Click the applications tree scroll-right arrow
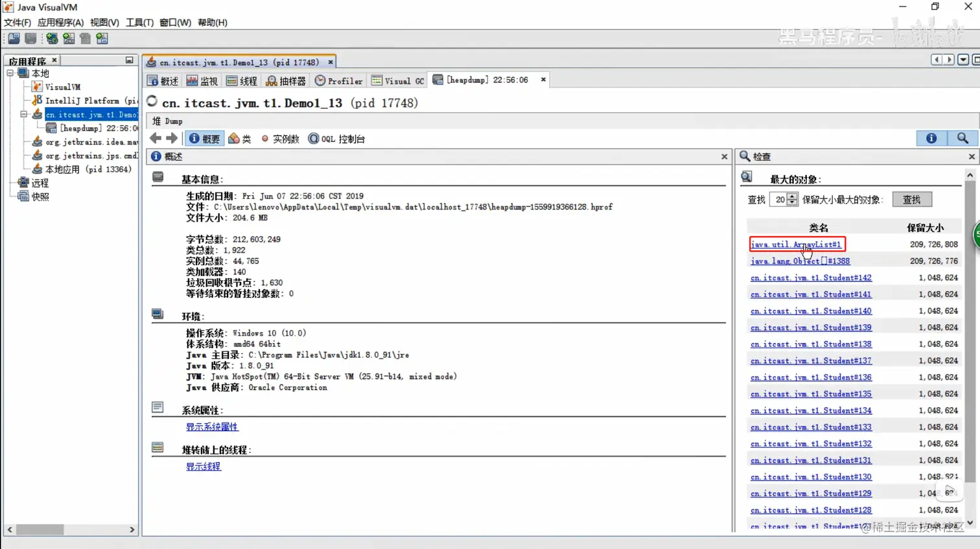The height and width of the screenshot is (549, 980). pos(132,530)
